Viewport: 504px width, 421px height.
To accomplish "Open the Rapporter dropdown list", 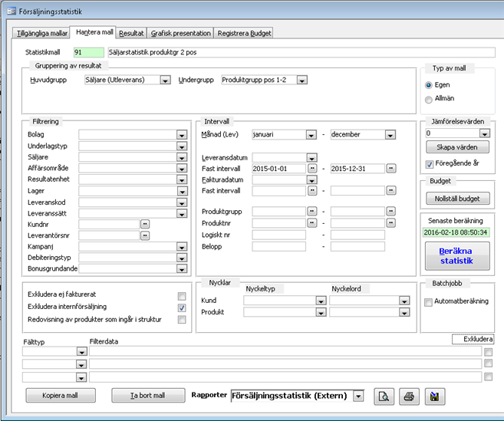I will tap(357, 396).
